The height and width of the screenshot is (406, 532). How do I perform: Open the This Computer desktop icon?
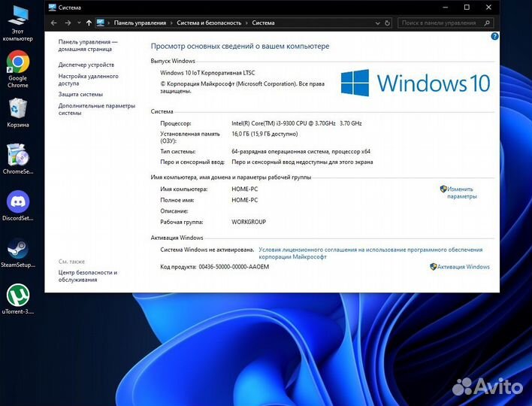click(17, 23)
